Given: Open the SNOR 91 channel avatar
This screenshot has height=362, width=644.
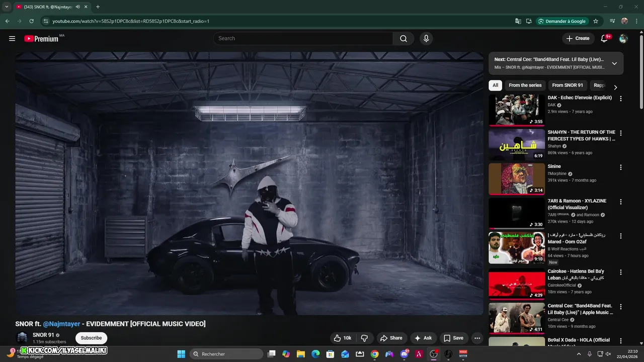Looking at the screenshot, I should [x=22, y=338].
